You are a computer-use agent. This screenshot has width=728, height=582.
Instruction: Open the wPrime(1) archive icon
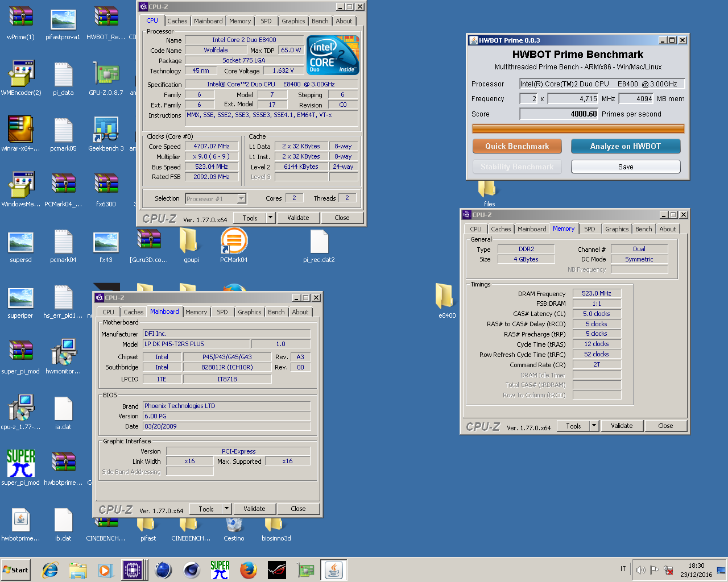click(21, 18)
